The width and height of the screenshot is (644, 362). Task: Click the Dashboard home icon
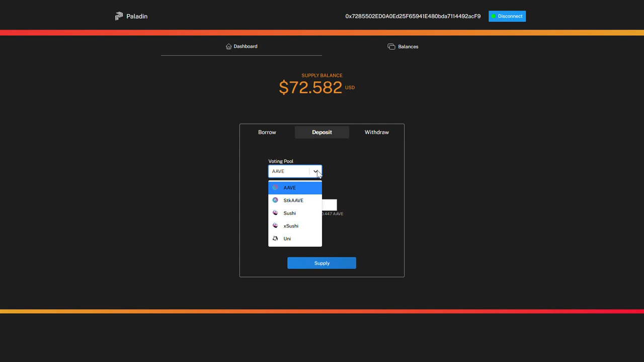coord(229,46)
